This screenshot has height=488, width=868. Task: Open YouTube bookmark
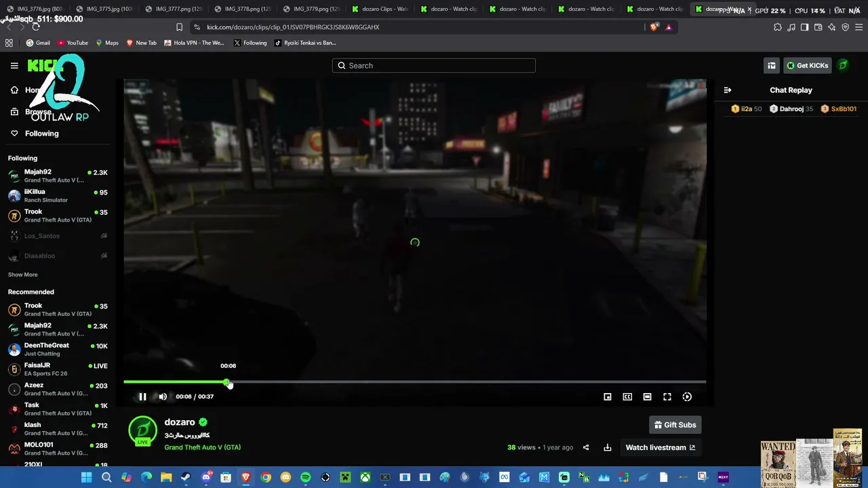(73, 43)
